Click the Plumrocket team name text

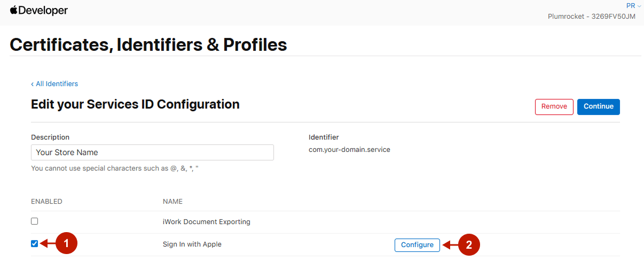tap(592, 17)
